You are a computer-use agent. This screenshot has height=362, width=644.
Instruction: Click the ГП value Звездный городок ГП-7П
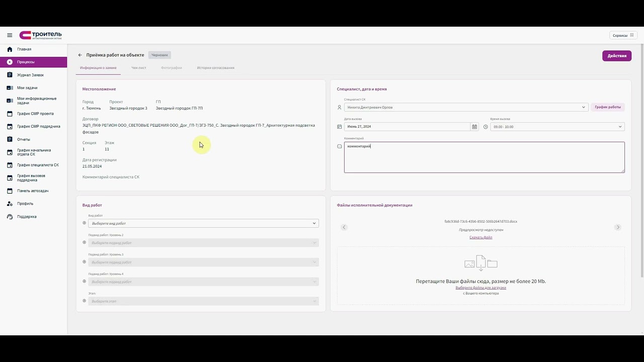[x=179, y=108]
